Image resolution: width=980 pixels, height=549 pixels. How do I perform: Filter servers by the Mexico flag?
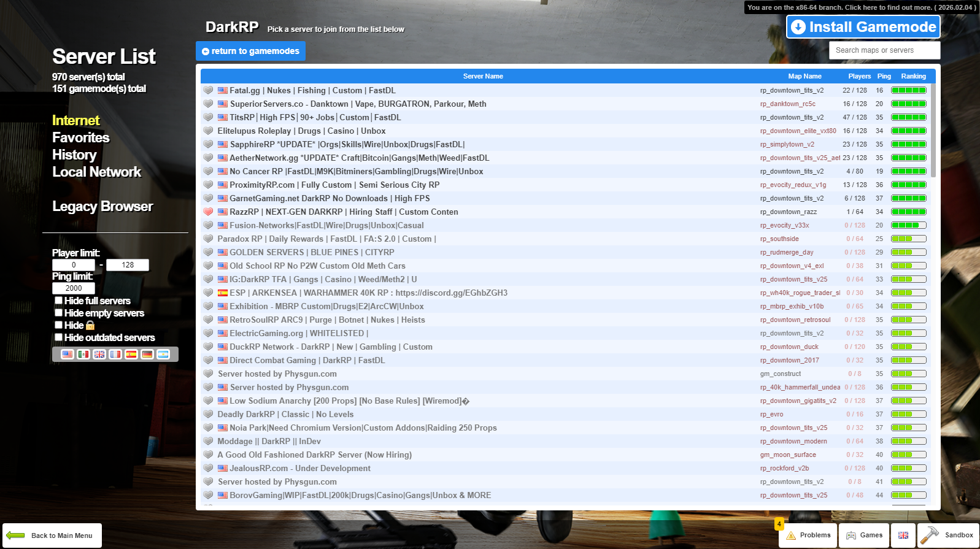click(83, 355)
